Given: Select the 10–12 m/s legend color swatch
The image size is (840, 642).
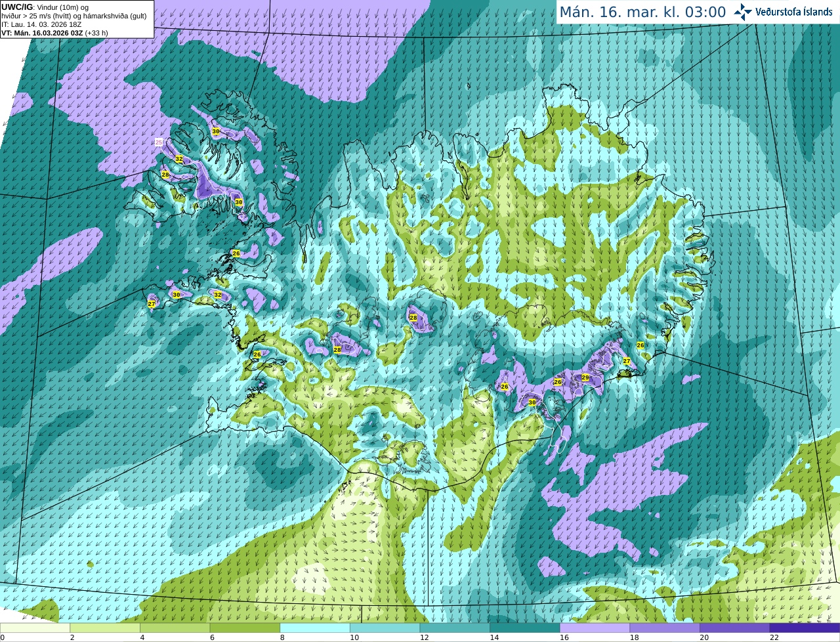Looking at the screenshot, I should [385, 628].
